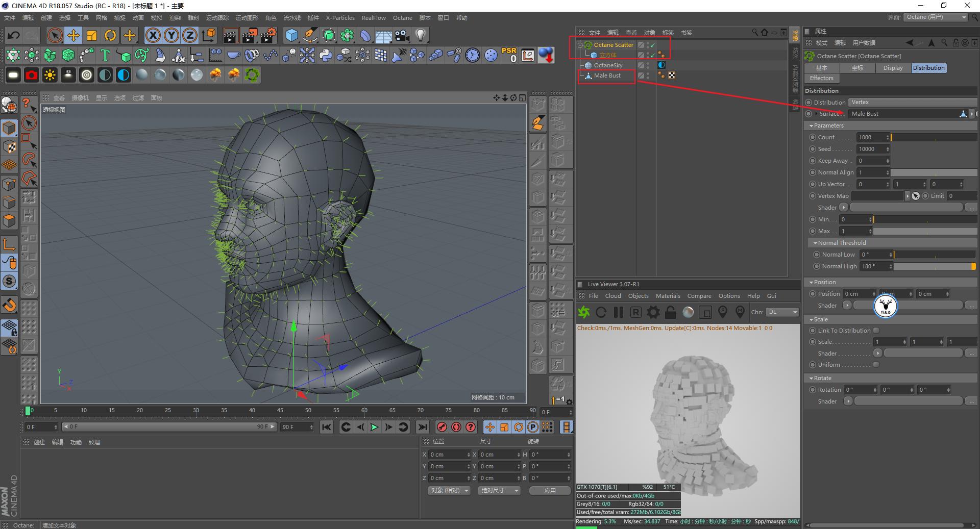Image resolution: width=980 pixels, height=529 pixels.
Task: Click the Light bulb icon in toolbar
Action: [420, 35]
